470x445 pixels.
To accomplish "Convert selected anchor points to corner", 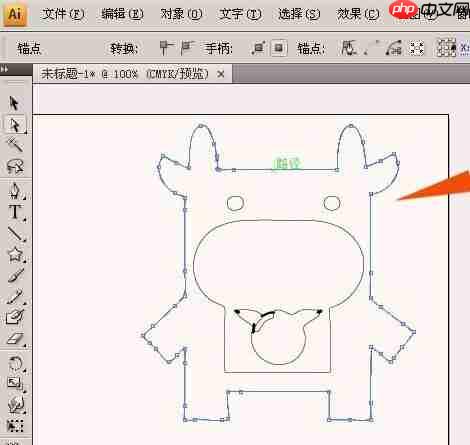I will tap(166, 48).
